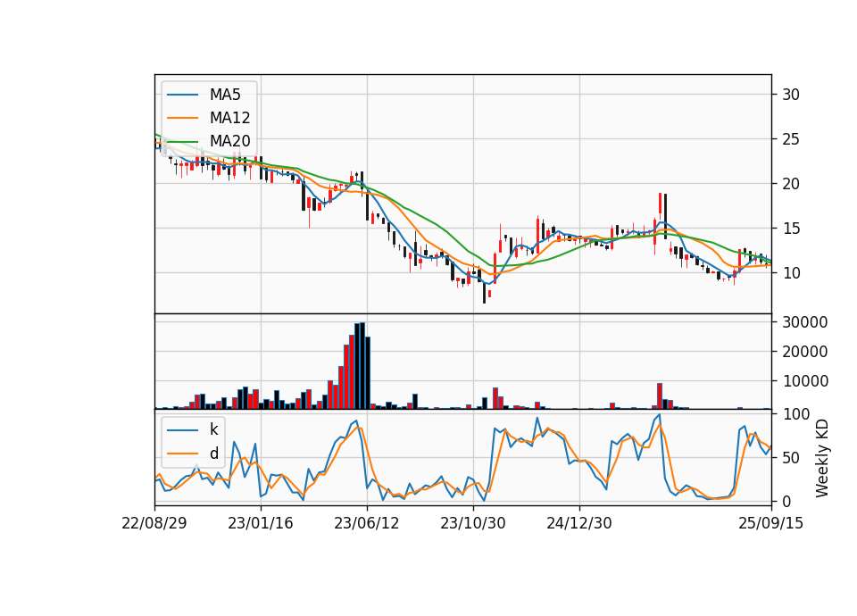Click the lowest candlestick below price 10

484,293
